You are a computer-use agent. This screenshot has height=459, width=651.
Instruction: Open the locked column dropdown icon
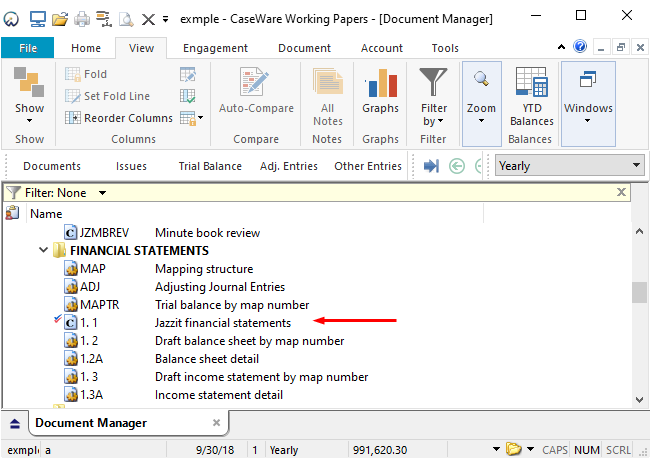192,118
